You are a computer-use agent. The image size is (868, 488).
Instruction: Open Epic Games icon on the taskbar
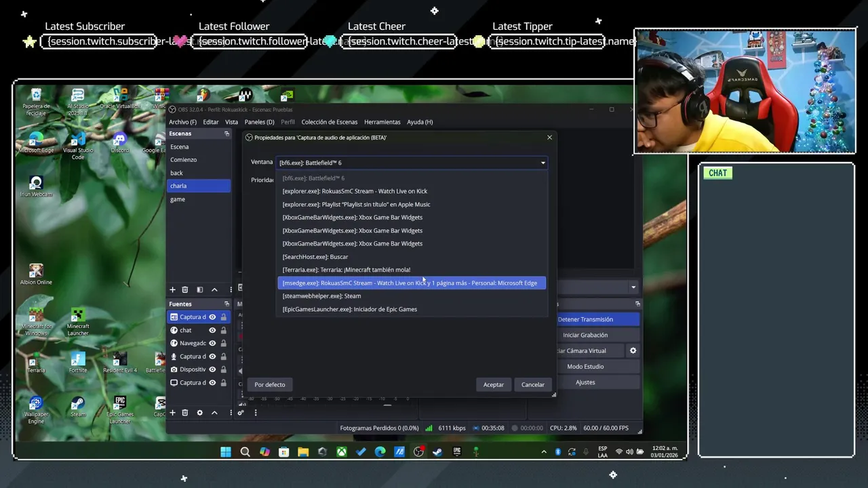pyautogui.click(x=457, y=452)
